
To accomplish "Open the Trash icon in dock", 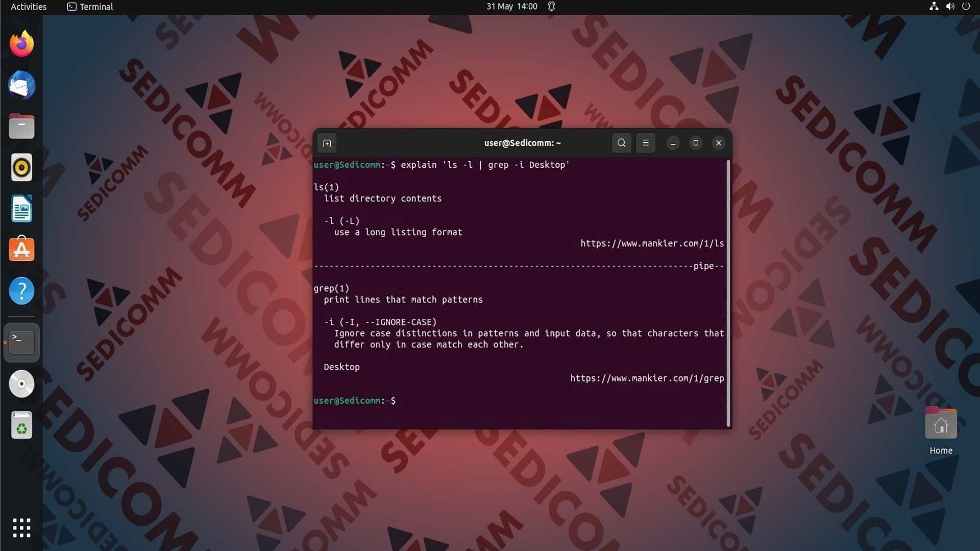I will (x=21, y=425).
